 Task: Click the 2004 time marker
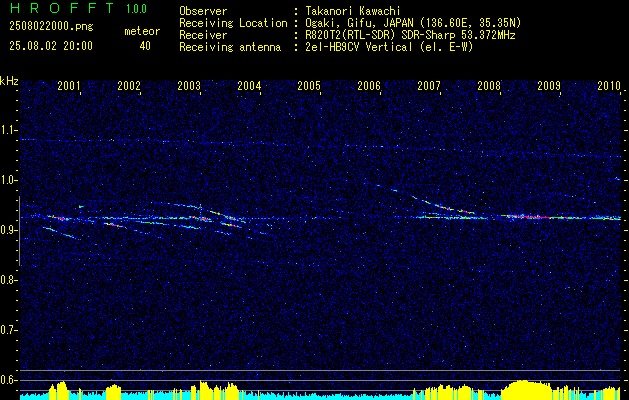coord(249,85)
